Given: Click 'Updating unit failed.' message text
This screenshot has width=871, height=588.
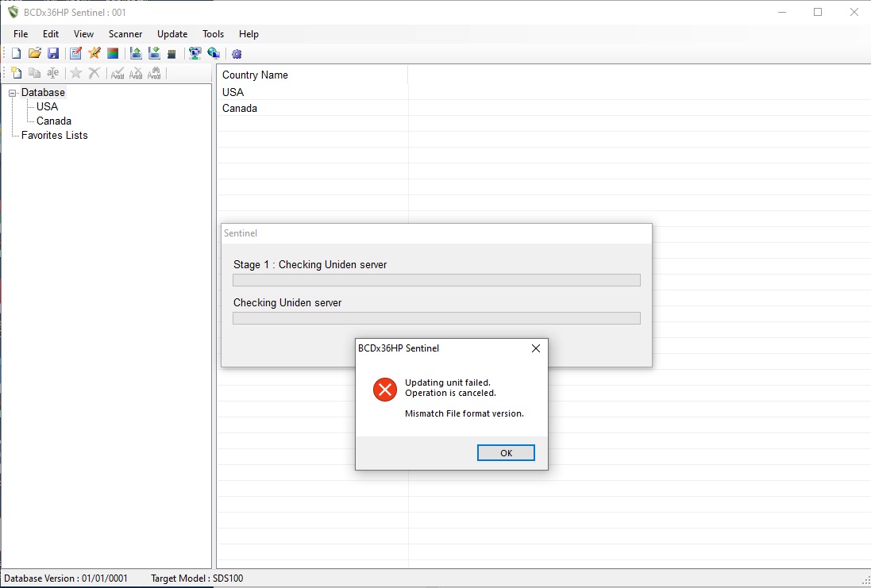Looking at the screenshot, I should (448, 382).
